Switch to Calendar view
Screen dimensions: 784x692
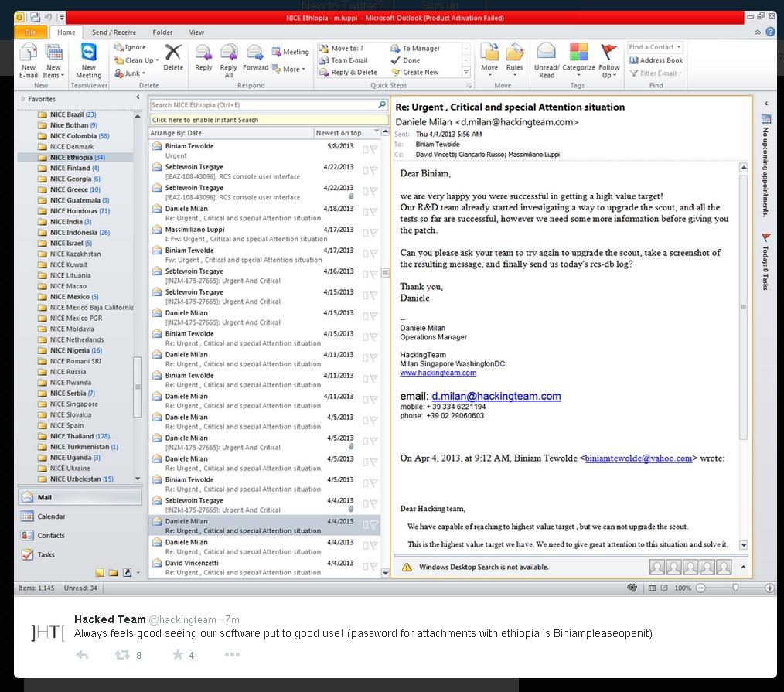tap(80, 516)
